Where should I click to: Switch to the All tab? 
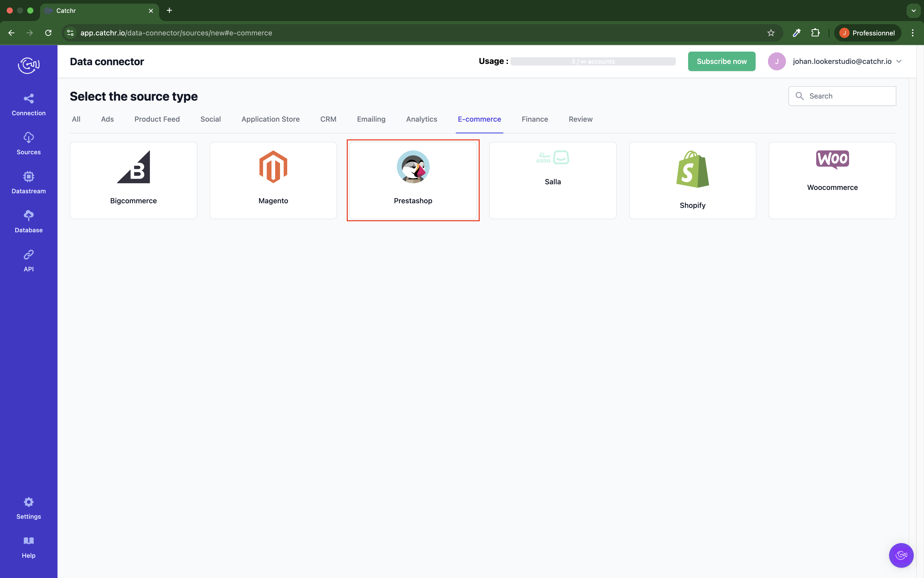click(x=76, y=119)
